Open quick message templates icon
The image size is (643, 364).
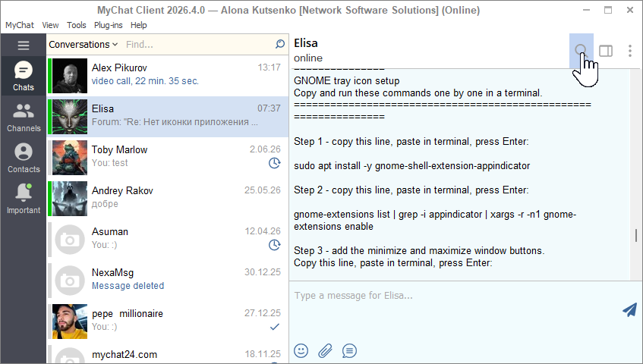point(349,350)
